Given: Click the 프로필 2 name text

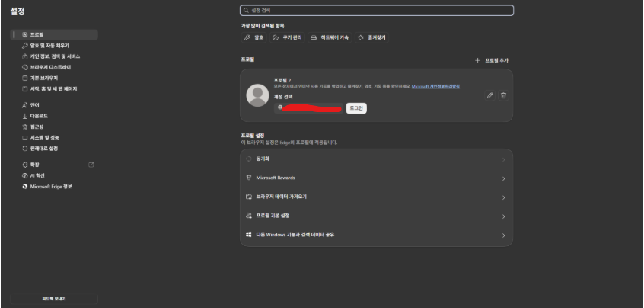Looking at the screenshot, I should (x=282, y=80).
